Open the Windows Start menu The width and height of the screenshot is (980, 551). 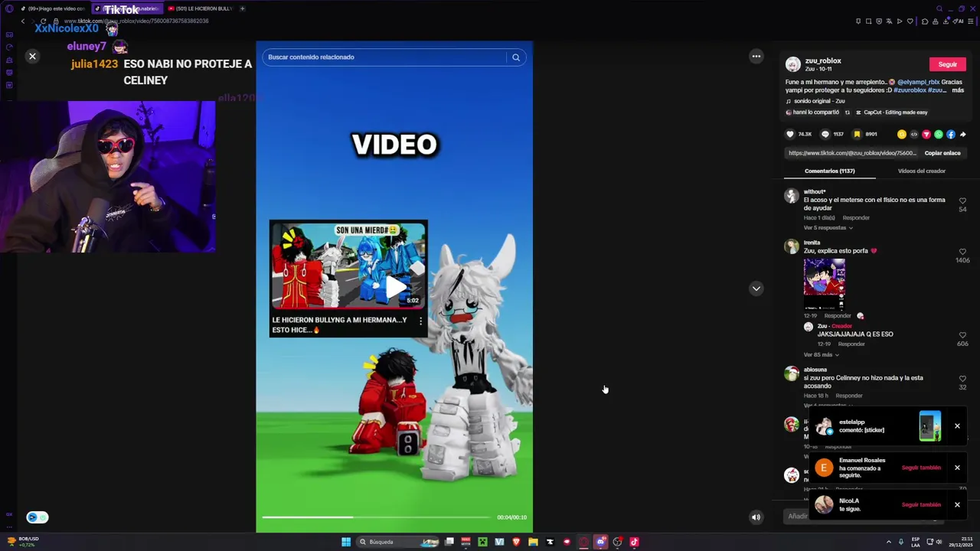(x=346, y=542)
